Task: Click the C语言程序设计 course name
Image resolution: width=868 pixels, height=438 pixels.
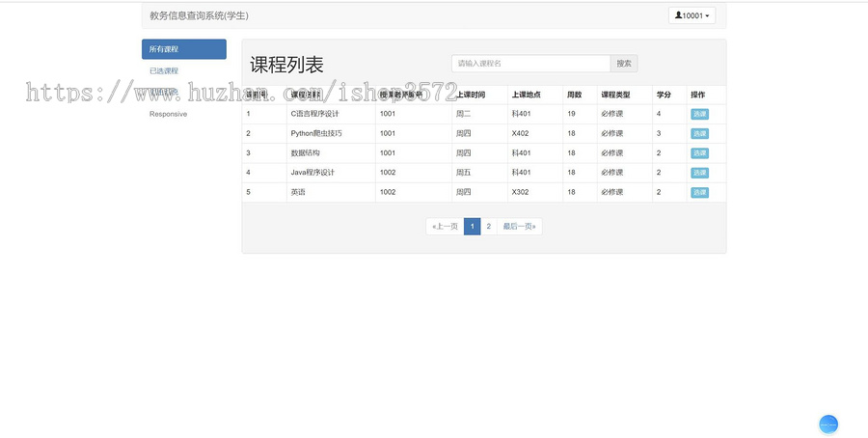Action: point(315,114)
